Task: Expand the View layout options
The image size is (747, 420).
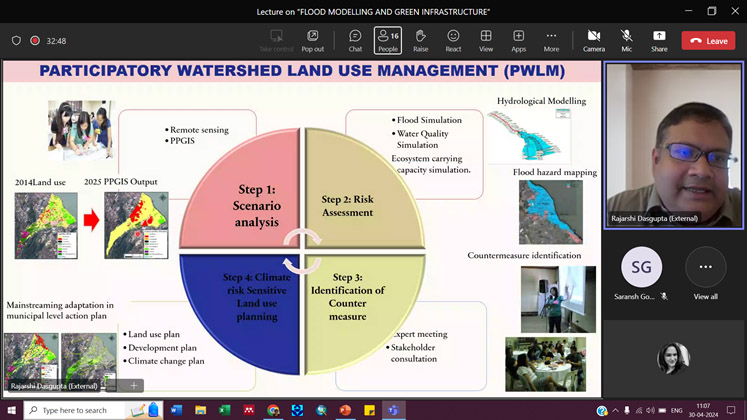Action: (x=486, y=40)
